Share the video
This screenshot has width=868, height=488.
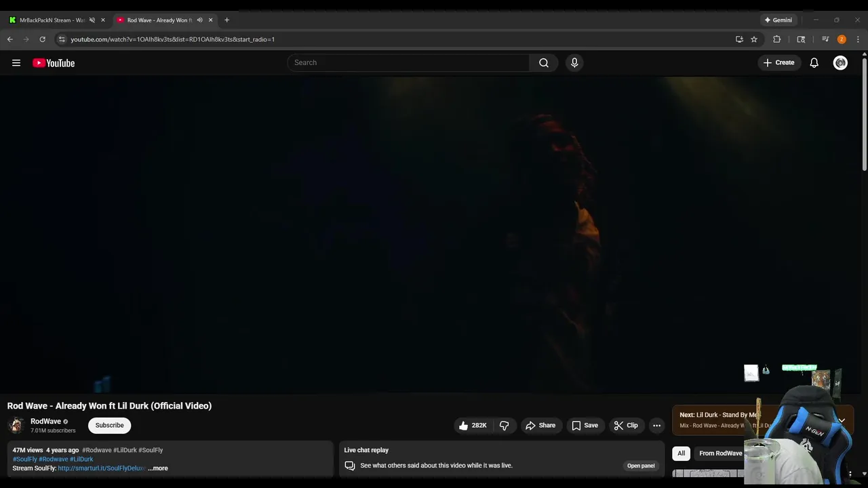click(x=540, y=426)
